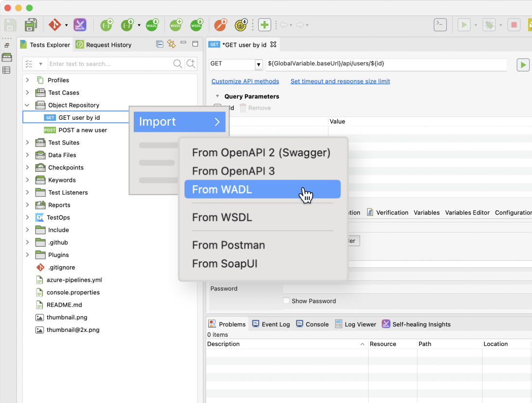The width and height of the screenshot is (532, 403).
Task: Click Set timeout and response size limit
Action: click(340, 81)
